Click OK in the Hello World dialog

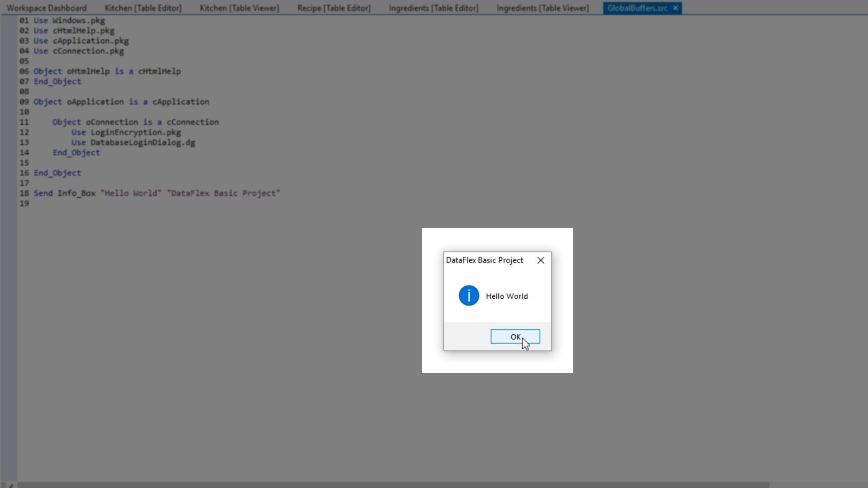[515, 337]
